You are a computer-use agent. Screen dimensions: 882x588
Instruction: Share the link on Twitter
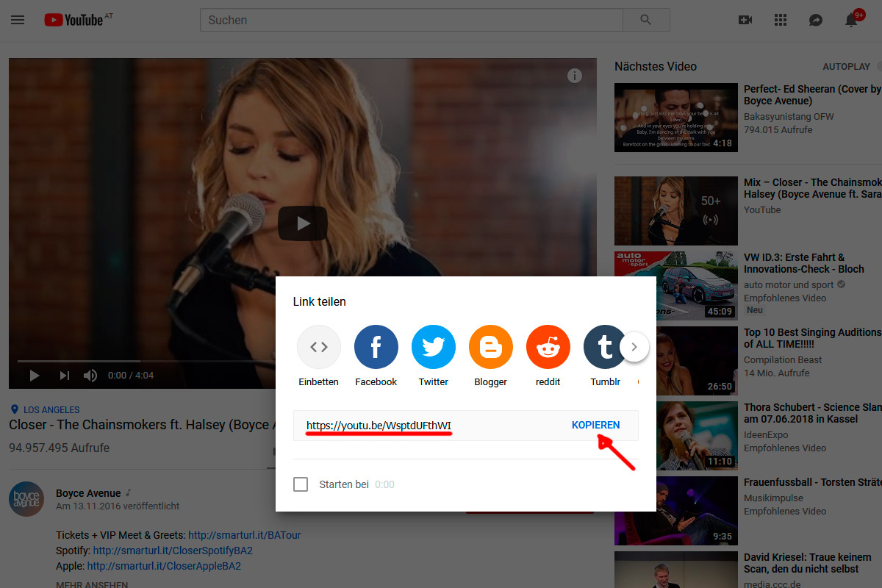(x=434, y=356)
